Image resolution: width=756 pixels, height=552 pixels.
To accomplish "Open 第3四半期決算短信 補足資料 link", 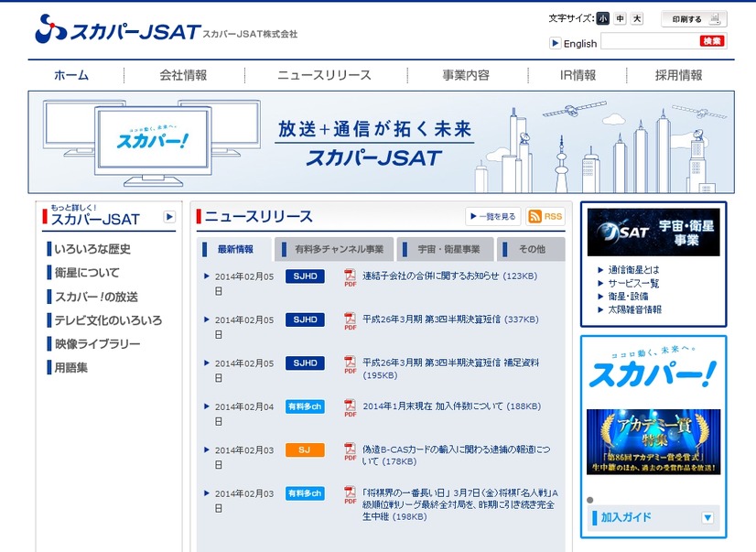I will [x=450, y=369].
